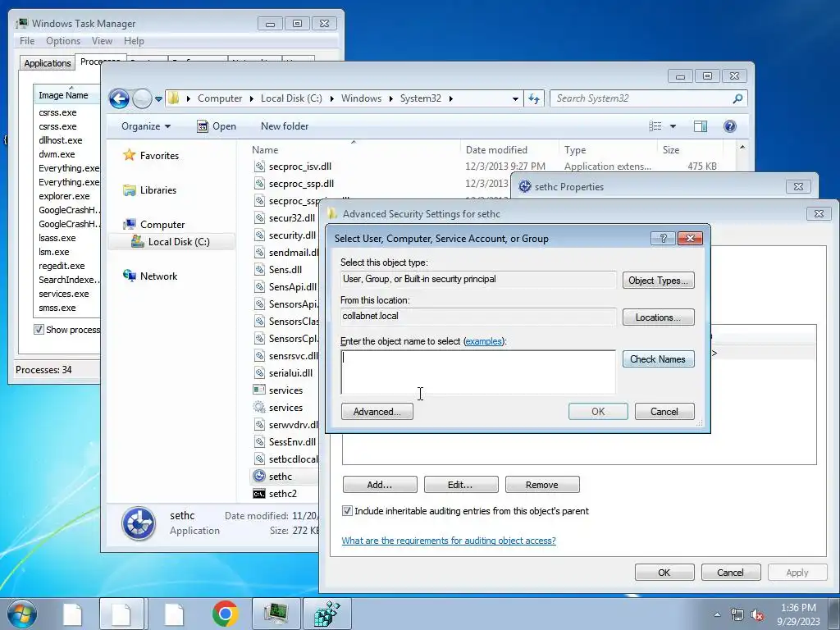
Task: Click the Windows Start button
Action: (x=22, y=614)
